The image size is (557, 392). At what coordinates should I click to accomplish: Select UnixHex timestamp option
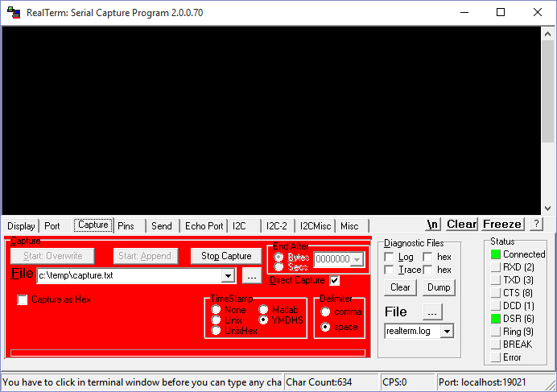[x=216, y=331]
